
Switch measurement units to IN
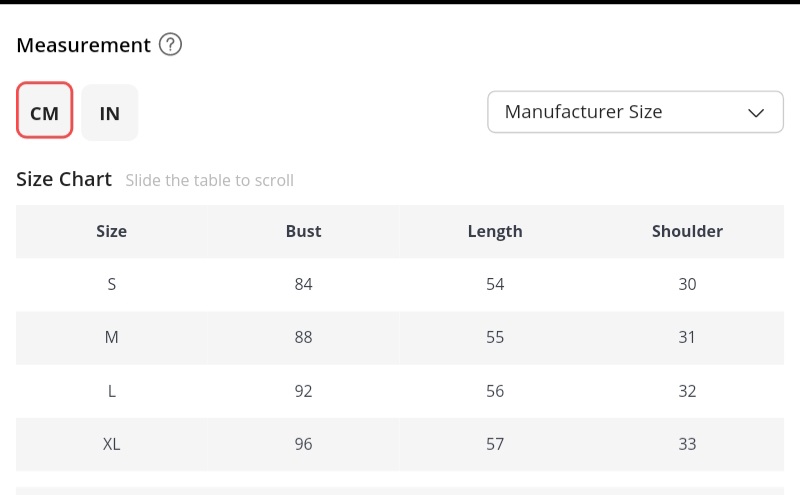110,112
